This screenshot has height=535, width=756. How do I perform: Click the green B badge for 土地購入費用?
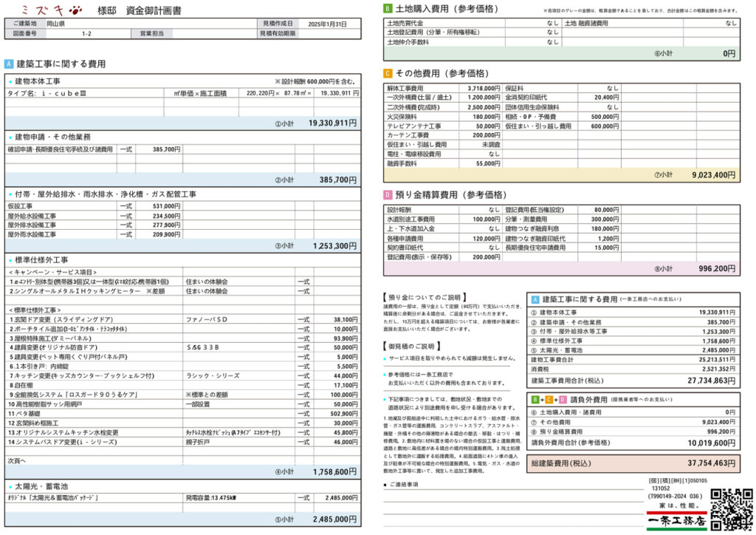[388, 9]
